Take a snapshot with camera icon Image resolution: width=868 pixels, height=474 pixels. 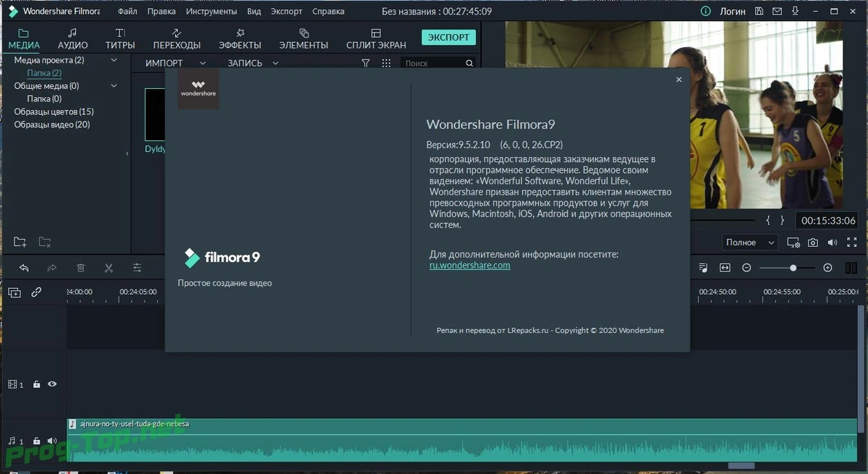click(x=813, y=242)
